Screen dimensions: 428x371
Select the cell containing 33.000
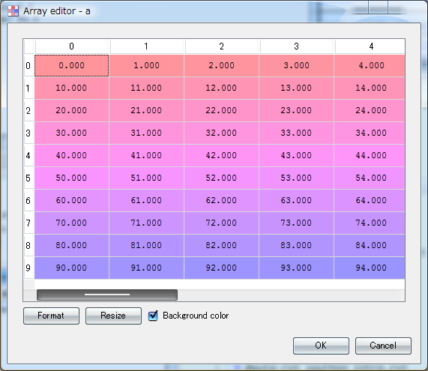(297, 133)
